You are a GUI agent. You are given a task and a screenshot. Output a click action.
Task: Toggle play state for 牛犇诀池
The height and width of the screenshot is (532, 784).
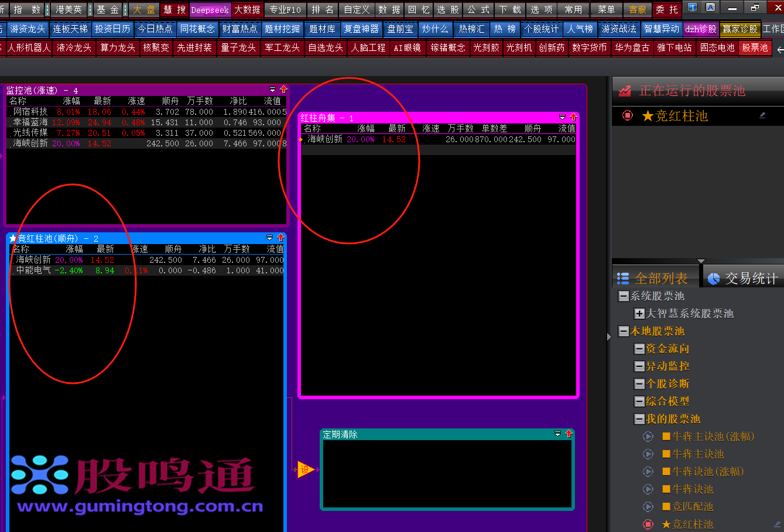pos(648,489)
